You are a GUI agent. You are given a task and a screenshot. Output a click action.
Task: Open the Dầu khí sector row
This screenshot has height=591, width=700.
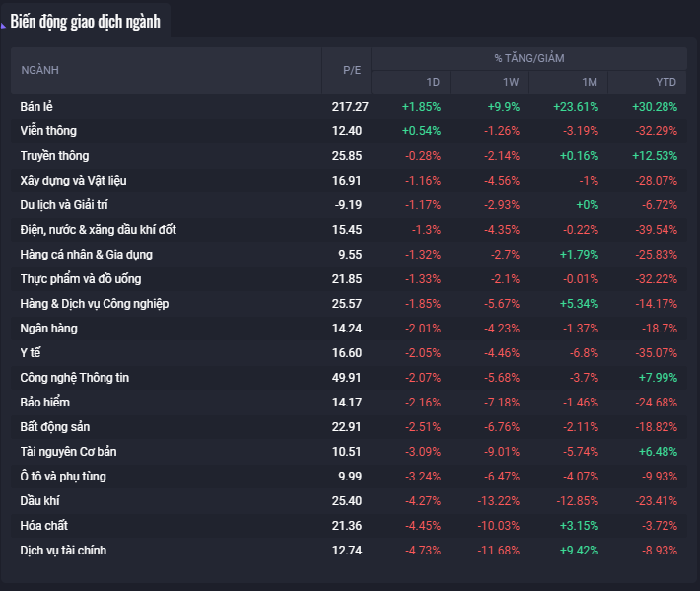pos(40,500)
